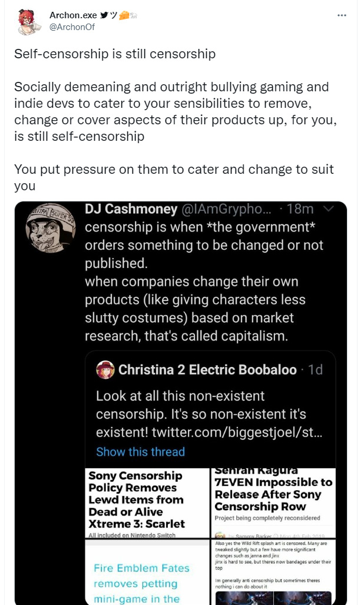Viewport: 364px width, 605px height.
Task: Open Fire Emblem Fates petting article image
Action: click(x=147, y=572)
